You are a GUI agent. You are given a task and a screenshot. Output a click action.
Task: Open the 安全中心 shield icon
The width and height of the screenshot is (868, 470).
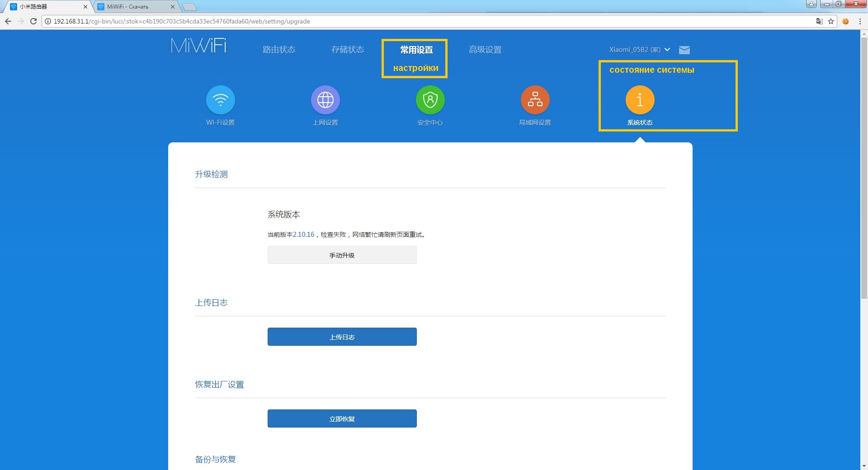pos(430,100)
